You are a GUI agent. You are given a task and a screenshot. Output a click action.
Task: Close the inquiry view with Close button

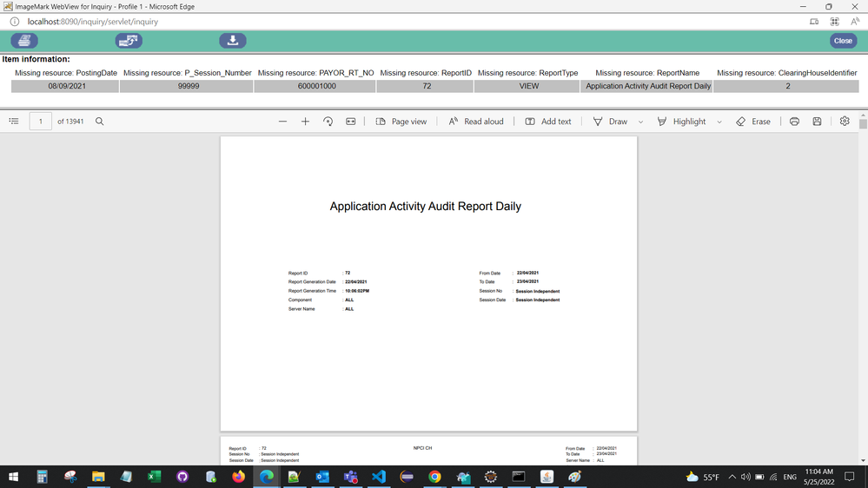[843, 41]
